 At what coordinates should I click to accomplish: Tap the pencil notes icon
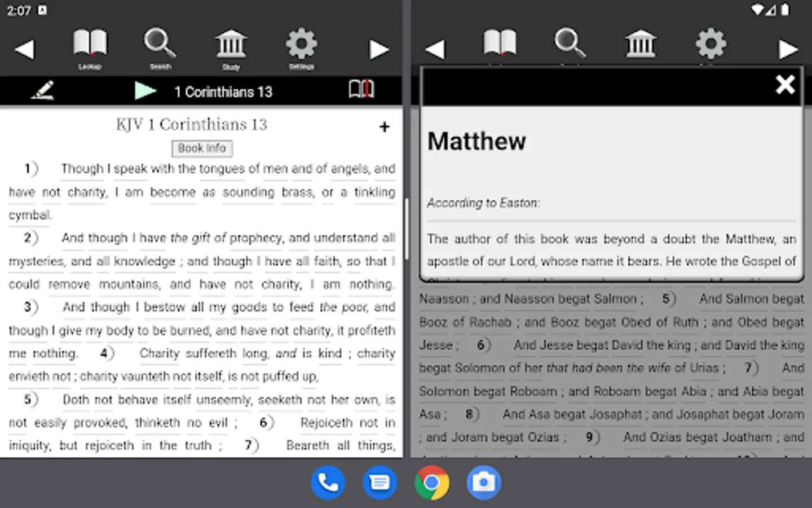pyautogui.click(x=43, y=90)
